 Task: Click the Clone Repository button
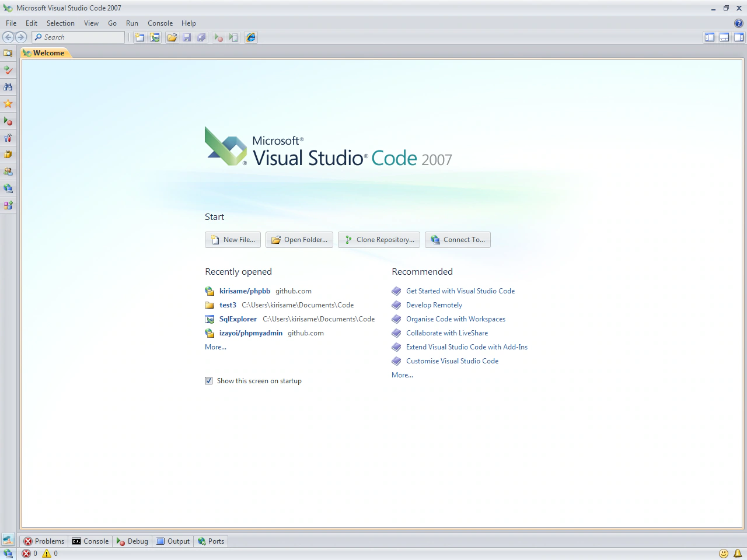click(x=379, y=239)
